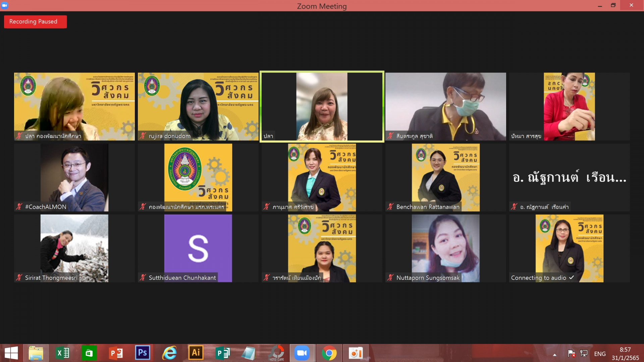644x362 pixels.
Task: Select ภานุมาศ ศรีวังราช's video tile
Action: (322, 178)
